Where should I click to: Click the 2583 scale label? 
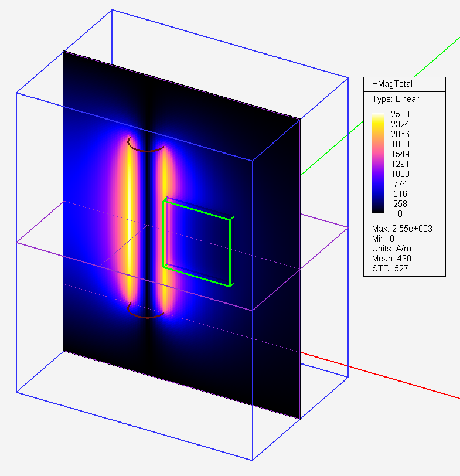coord(400,115)
